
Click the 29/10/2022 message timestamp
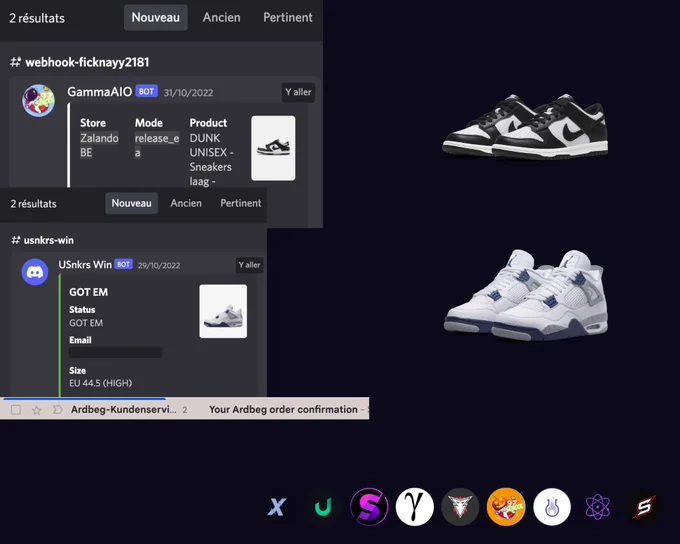click(159, 265)
